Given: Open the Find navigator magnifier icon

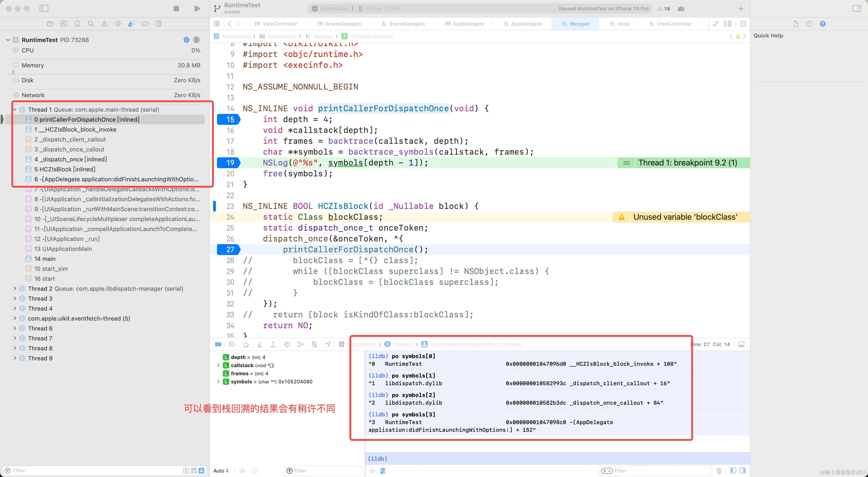Looking at the screenshot, I should click(91, 24).
